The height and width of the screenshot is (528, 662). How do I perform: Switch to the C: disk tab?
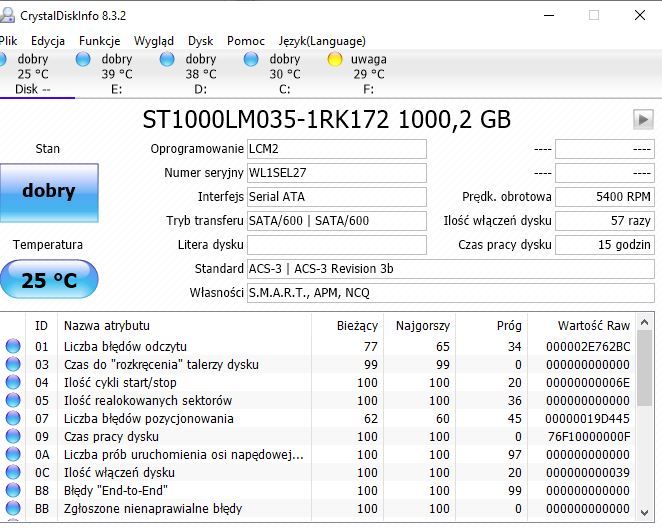coord(285,74)
